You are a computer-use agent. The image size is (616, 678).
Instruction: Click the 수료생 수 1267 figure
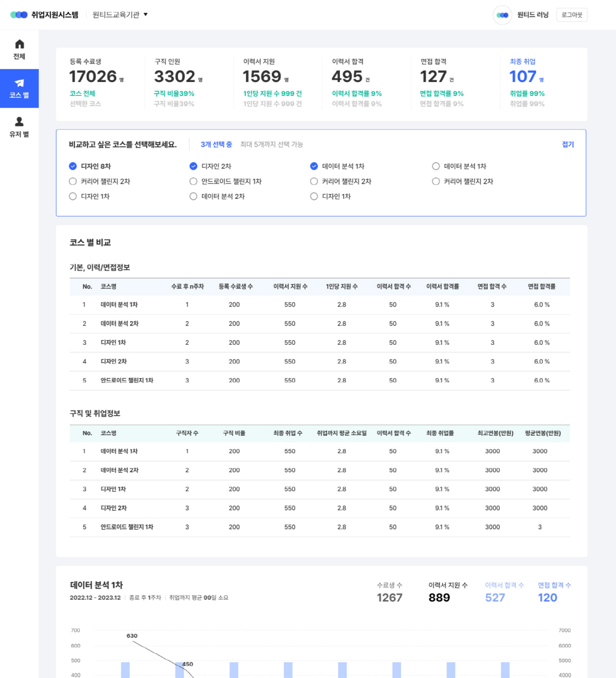(x=390, y=597)
